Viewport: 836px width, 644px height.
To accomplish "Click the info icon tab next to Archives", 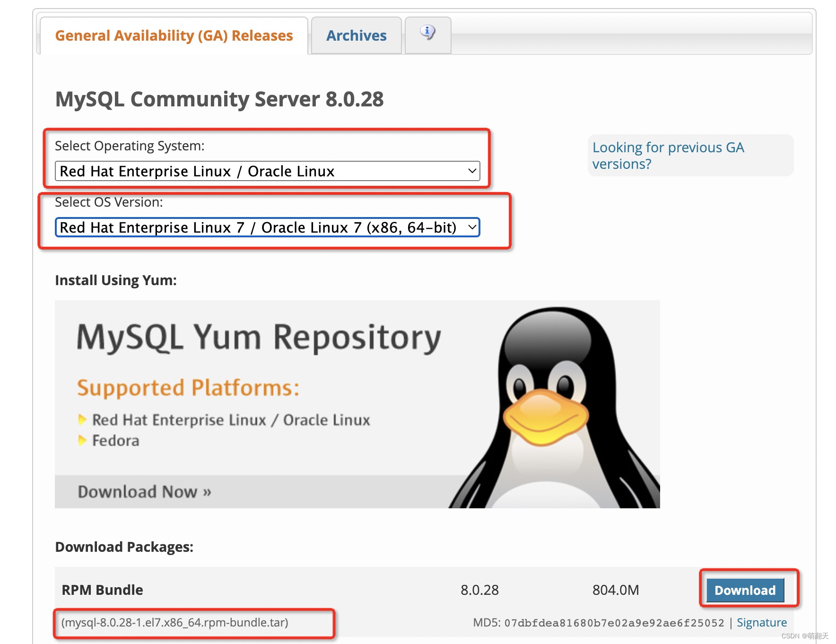I will [427, 35].
